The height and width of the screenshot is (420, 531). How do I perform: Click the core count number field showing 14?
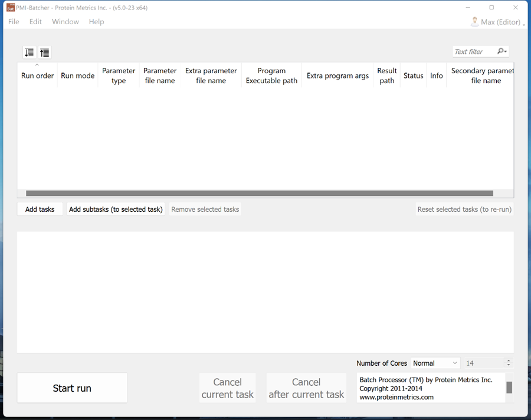tap(485, 363)
